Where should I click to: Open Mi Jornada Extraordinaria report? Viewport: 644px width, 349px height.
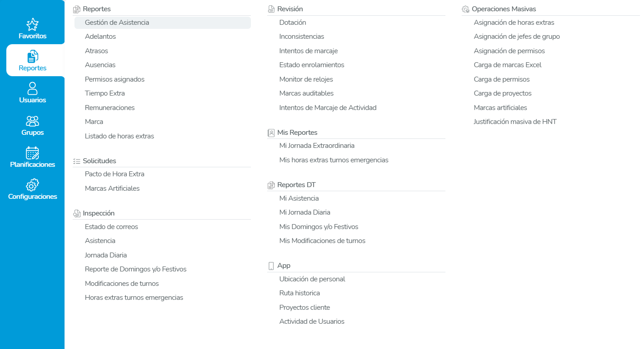[x=317, y=146]
